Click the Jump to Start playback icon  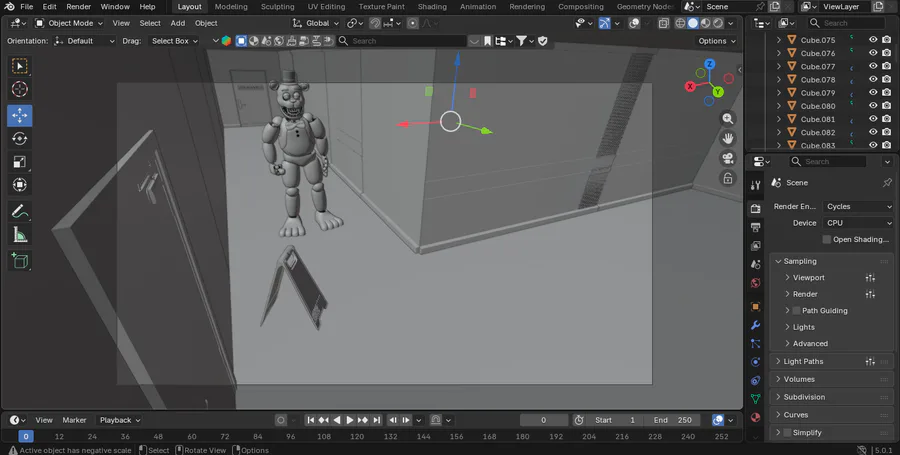point(311,420)
